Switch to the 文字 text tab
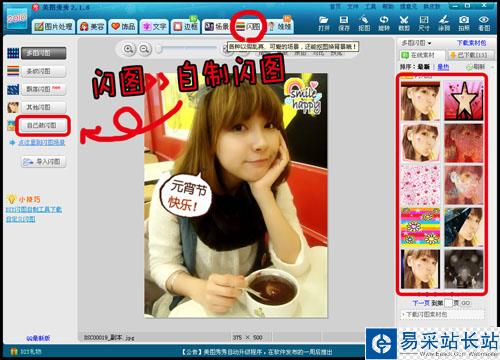The width and height of the screenshot is (500, 360). (154, 27)
